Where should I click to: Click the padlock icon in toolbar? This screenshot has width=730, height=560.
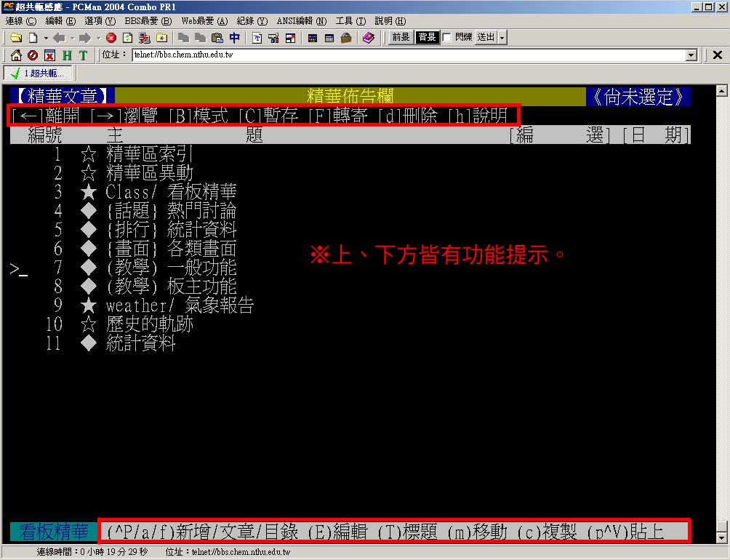pyautogui.click(x=346, y=38)
